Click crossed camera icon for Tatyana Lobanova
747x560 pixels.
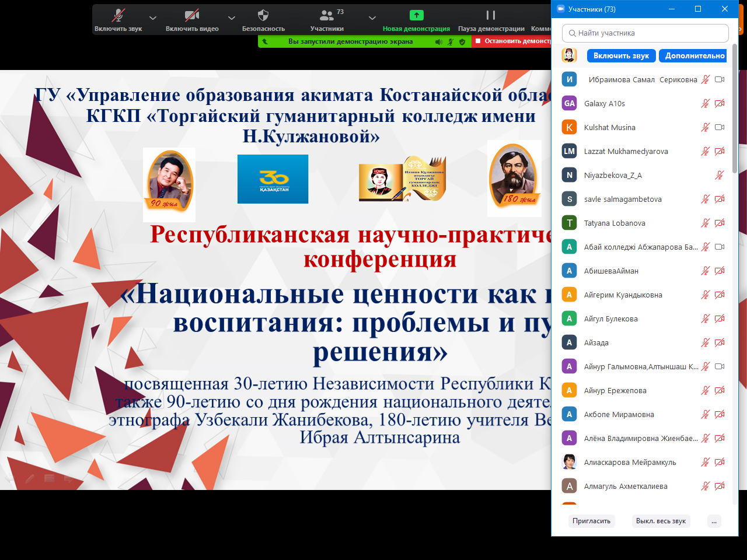(x=720, y=223)
